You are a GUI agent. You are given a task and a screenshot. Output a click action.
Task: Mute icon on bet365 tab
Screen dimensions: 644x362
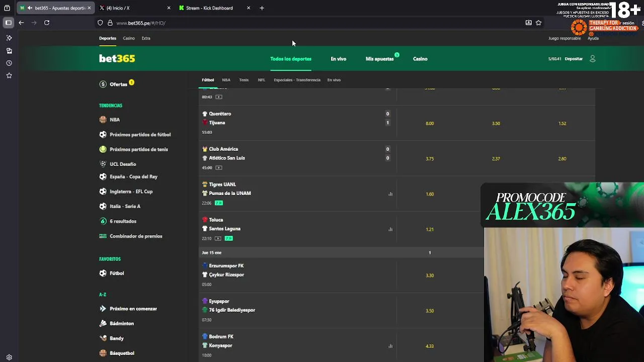point(30,8)
